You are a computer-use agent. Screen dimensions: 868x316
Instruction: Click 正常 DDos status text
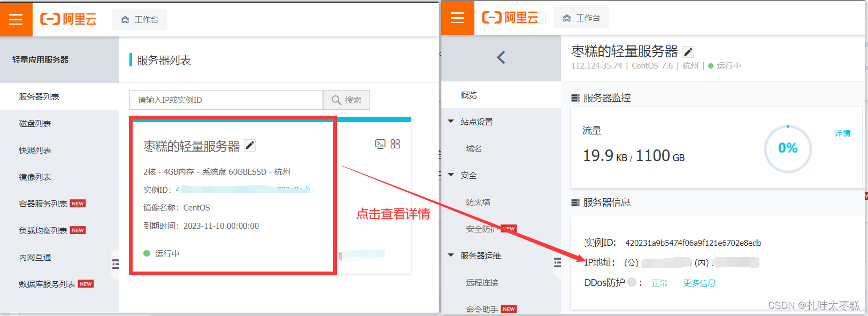point(659,283)
